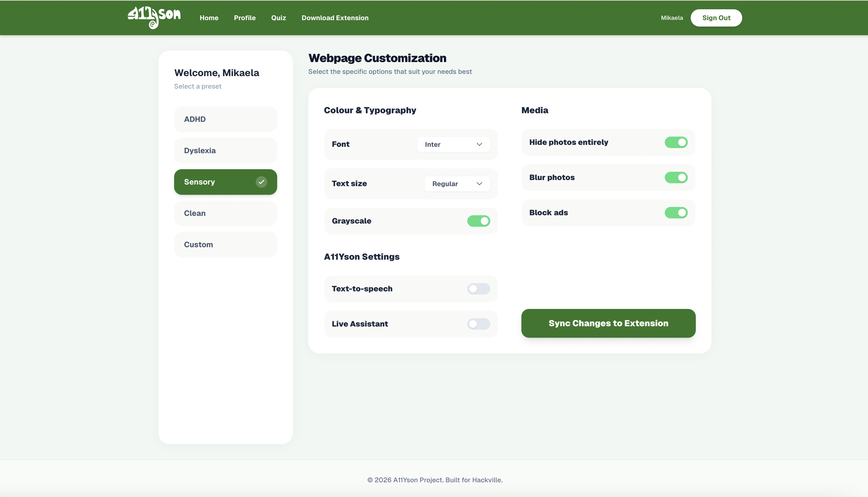The image size is (868, 497).
Task: Turn off Hide photos entirely
Action: click(x=676, y=142)
